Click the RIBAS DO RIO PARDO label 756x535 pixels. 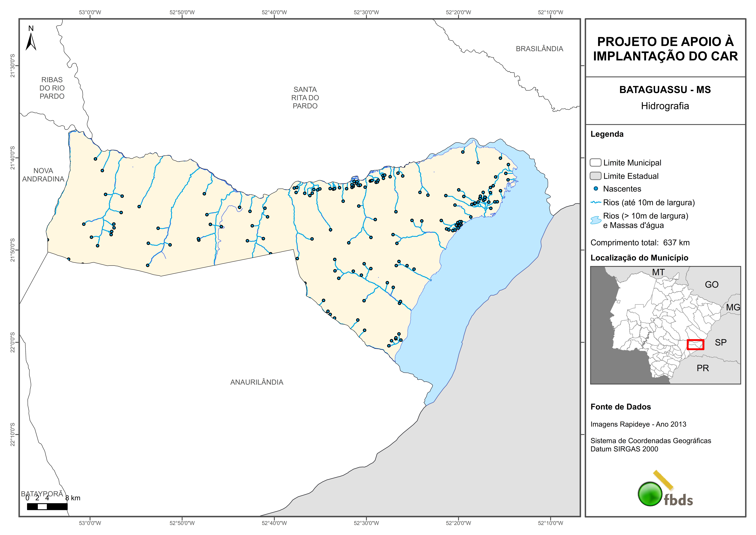point(52,88)
